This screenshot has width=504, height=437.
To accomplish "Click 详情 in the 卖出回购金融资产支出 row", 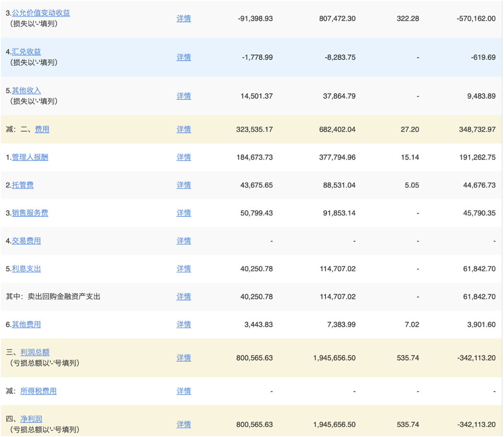I will click(x=184, y=297).
